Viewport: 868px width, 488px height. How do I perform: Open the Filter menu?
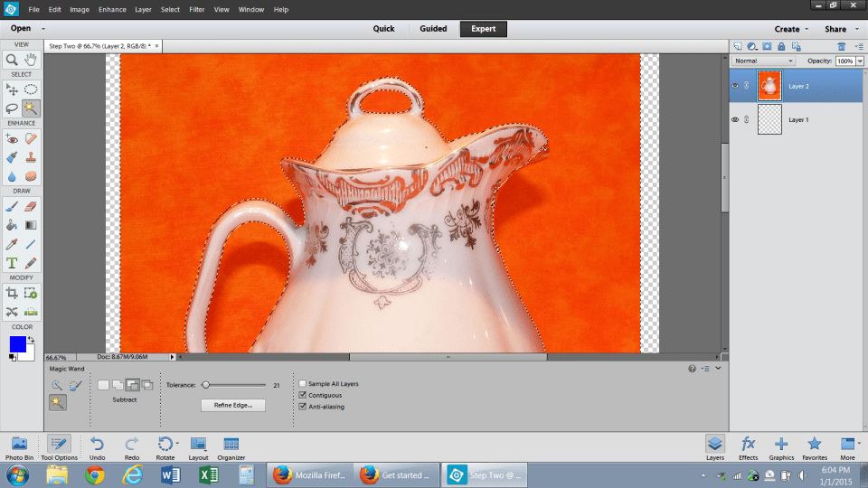pyautogui.click(x=196, y=10)
